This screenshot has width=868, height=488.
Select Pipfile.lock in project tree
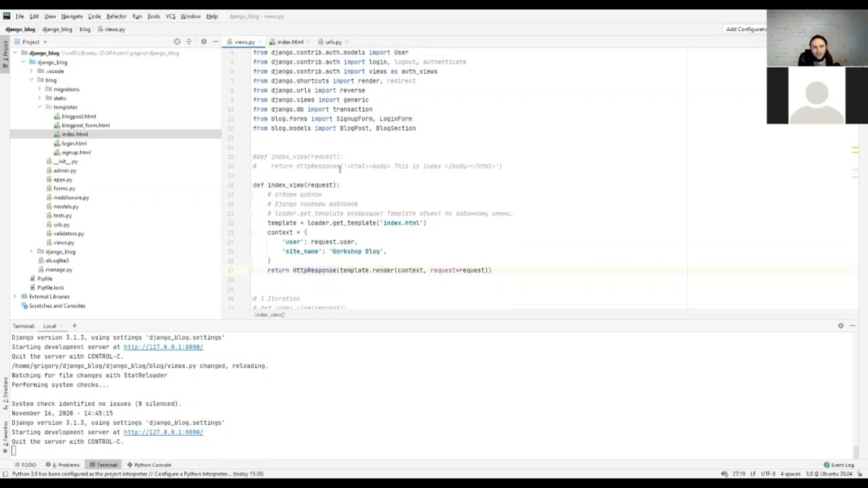[x=50, y=288]
